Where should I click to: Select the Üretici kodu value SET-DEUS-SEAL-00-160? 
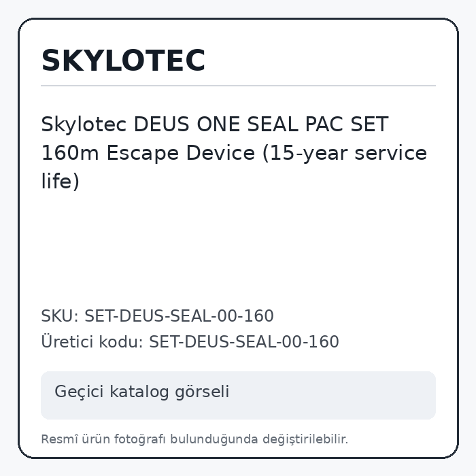click(x=244, y=341)
